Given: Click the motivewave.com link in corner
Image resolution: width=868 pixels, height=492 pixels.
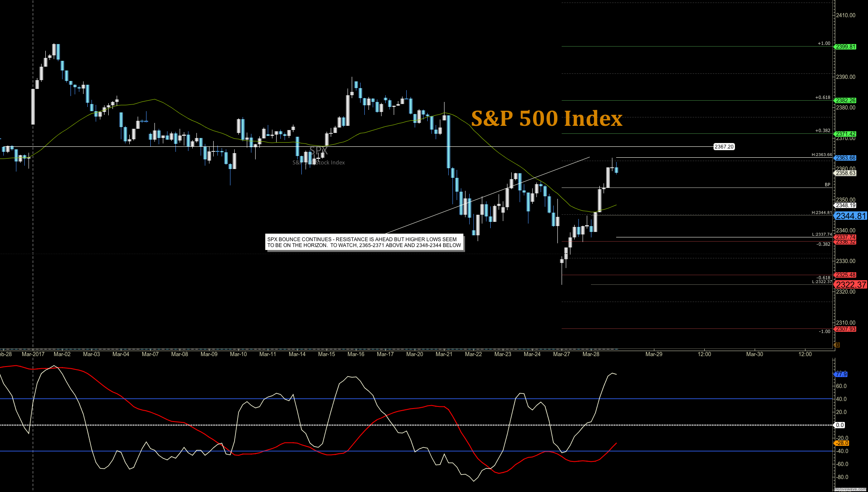Looking at the screenshot, I should 850,489.
